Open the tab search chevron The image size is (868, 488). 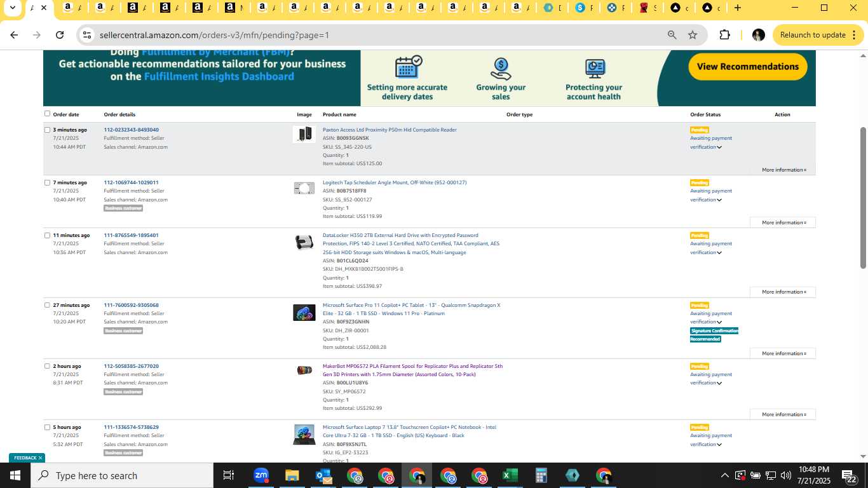[x=12, y=8]
